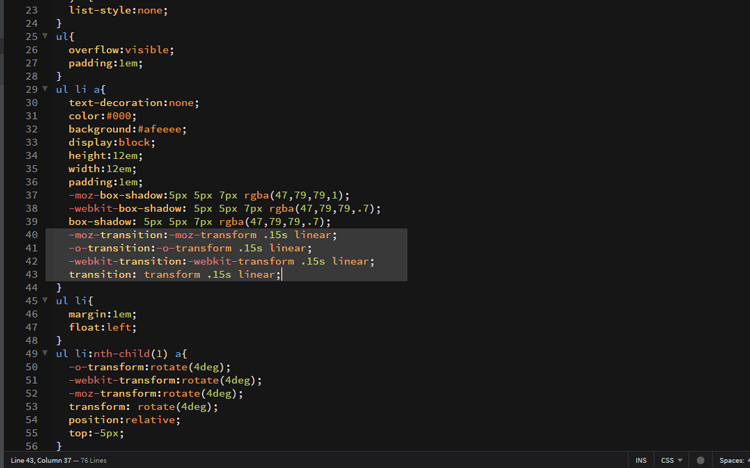Viewport: 750px width, 468px height.
Task: Click the color:#000; declaration
Action: click(102, 116)
